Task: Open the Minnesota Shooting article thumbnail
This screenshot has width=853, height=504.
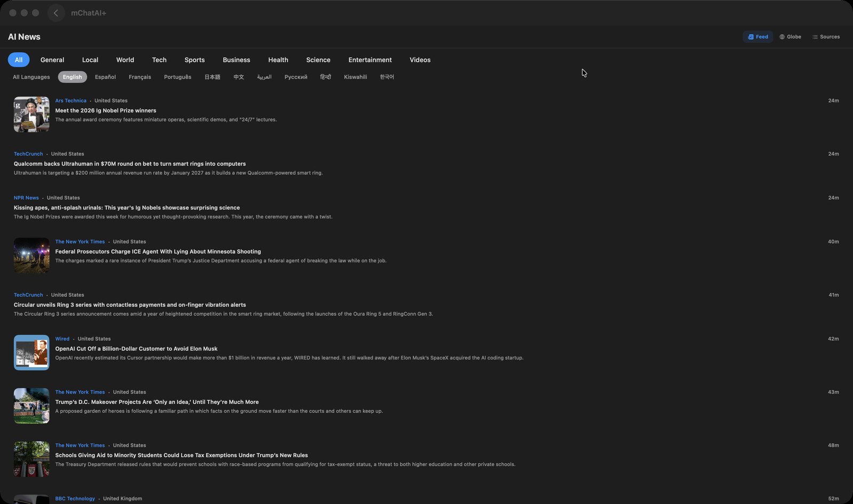Action: [31, 255]
